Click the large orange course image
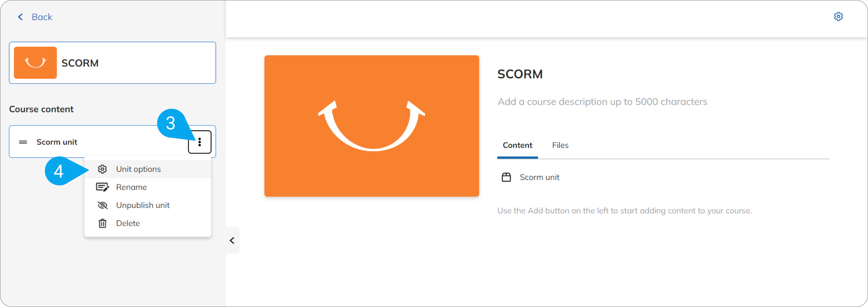868x307 pixels. [x=372, y=126]
